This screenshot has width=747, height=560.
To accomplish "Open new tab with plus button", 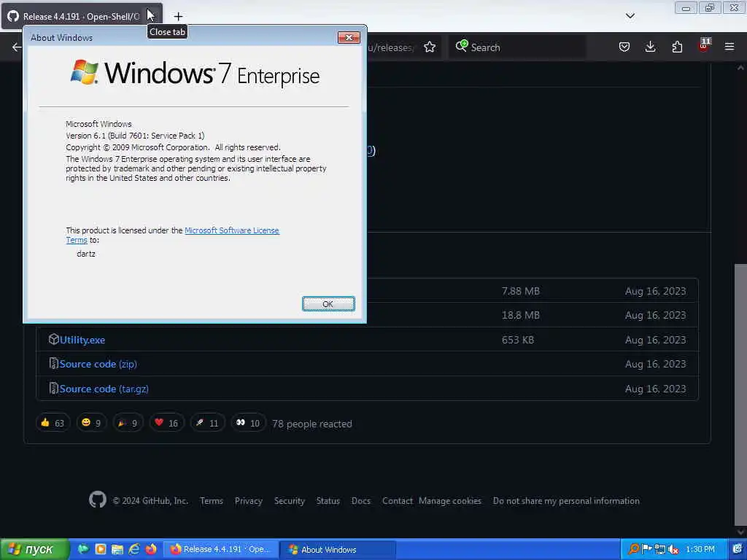I will coord(178,17).
